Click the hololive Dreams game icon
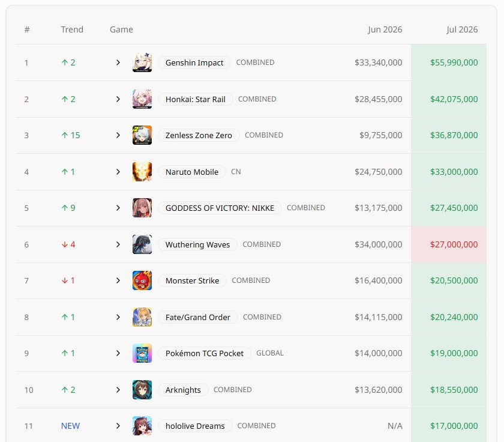 click(x=142, y=426)
